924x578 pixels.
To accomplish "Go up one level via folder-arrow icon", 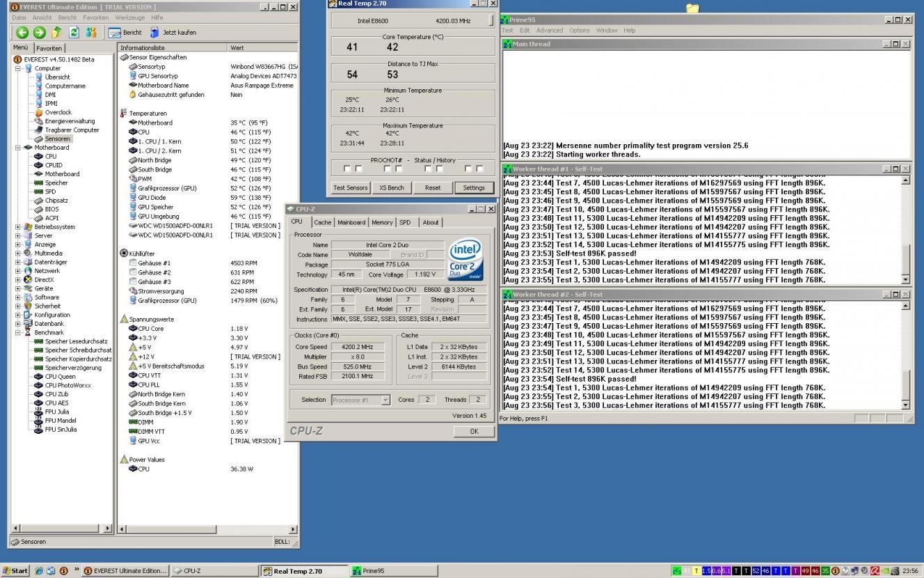I will 57,32.
